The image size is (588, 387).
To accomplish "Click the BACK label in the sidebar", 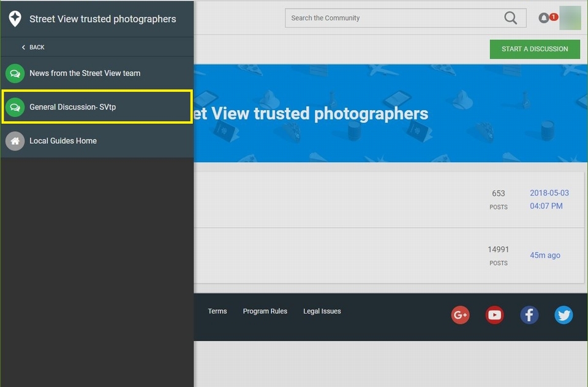I will [37, 47].
